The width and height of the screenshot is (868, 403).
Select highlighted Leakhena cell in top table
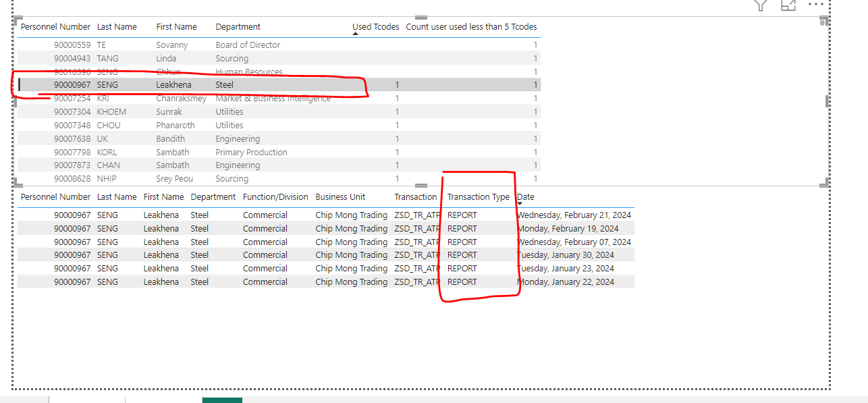click(174, 85)
